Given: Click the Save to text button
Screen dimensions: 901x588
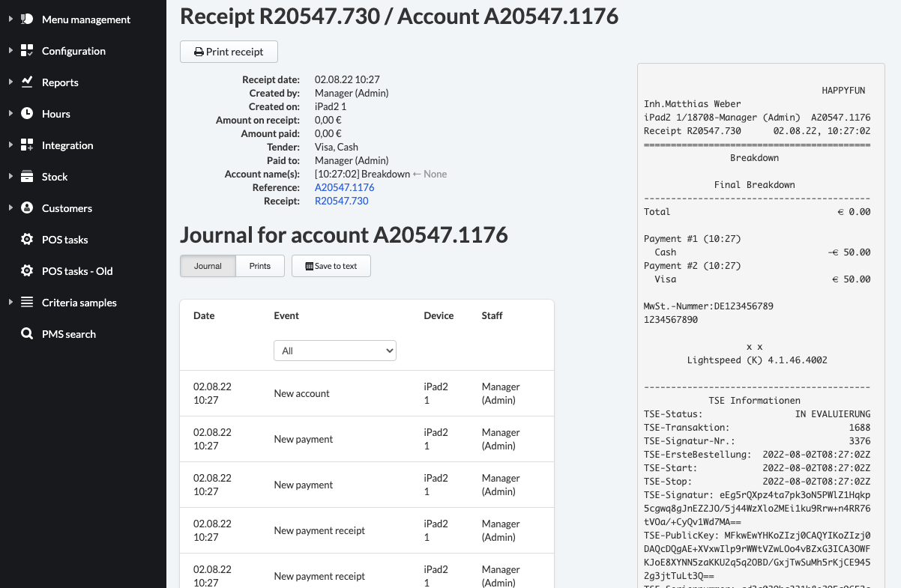Looking at the screenshot, I should pyautogui.click(x=331, y=266).
